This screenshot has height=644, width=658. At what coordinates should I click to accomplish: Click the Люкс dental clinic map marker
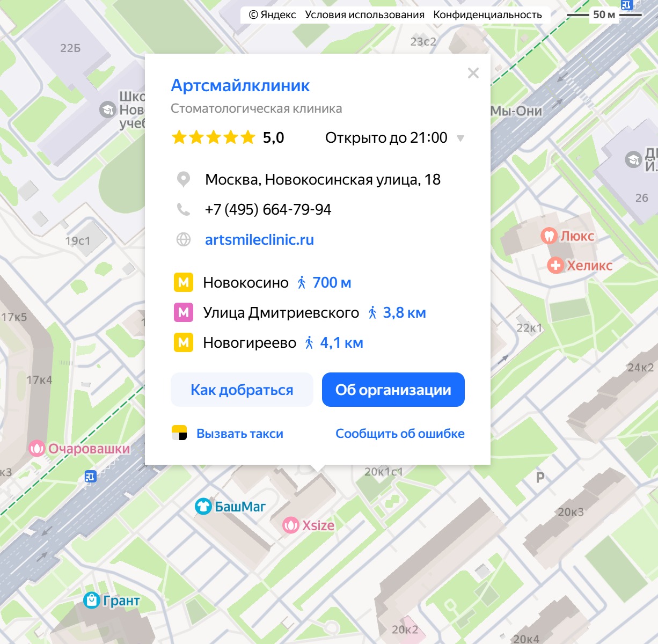click(549, 236)
